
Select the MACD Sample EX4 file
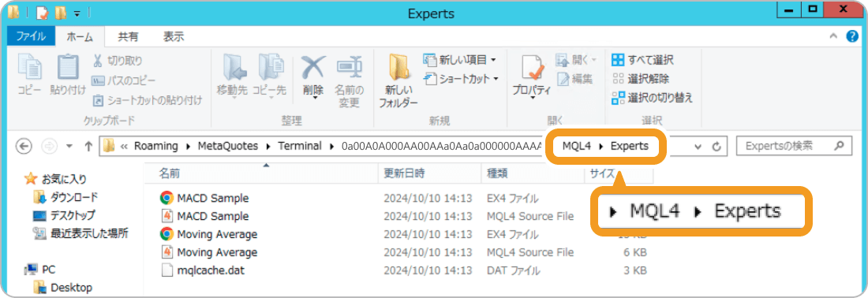pyautogui.click(x=212, y=198)
